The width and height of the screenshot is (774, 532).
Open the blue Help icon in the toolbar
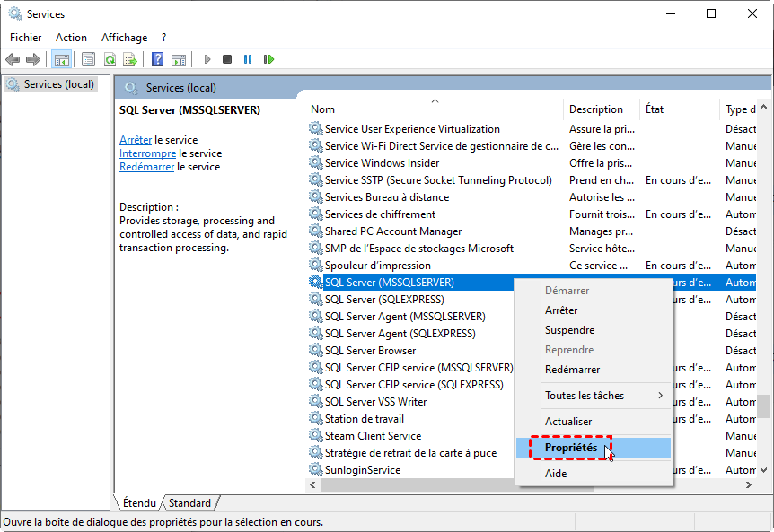157,59
